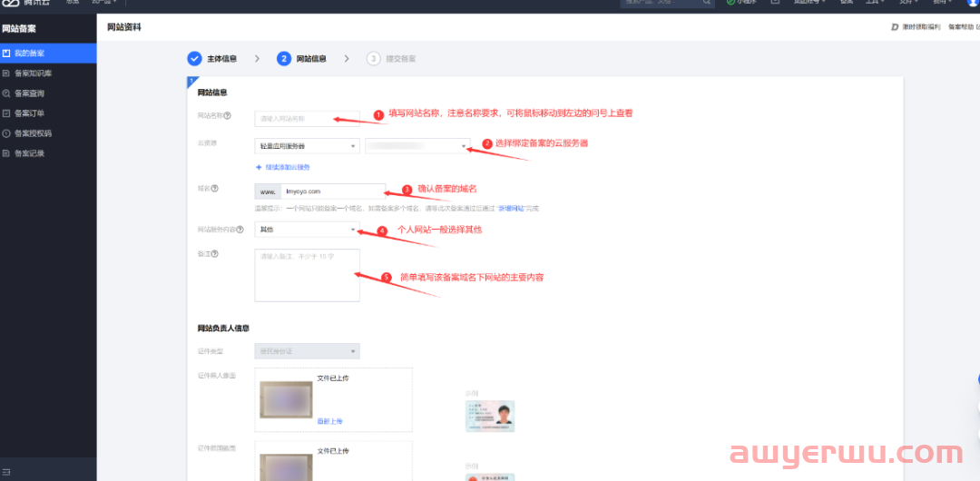Click the completed 主体信息 step checkmark
The width and height of the screenshot is (980, 481).
pyautogui.click(x=194, y=59)
